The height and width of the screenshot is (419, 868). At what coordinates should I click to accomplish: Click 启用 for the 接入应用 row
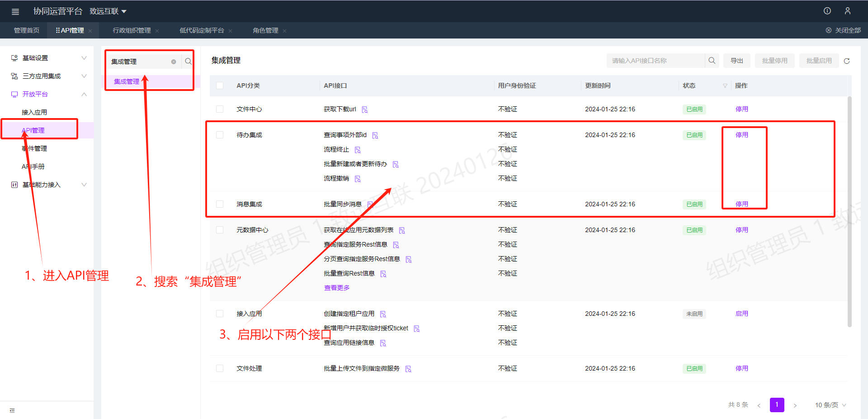741,314
